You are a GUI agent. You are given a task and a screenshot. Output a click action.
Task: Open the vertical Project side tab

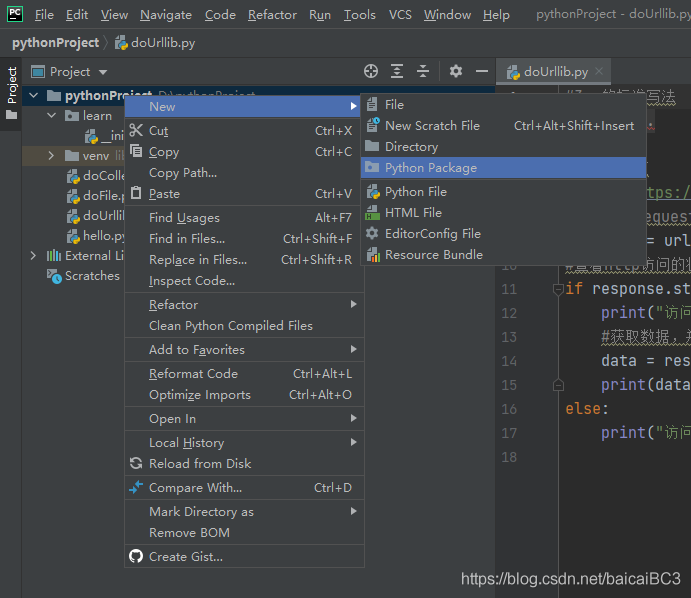(x=12, y=86)
